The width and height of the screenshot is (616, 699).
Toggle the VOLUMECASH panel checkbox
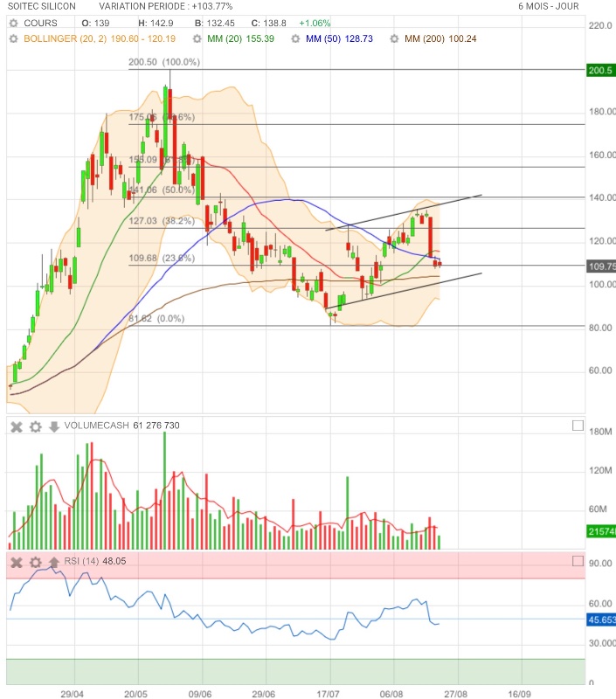578,426
